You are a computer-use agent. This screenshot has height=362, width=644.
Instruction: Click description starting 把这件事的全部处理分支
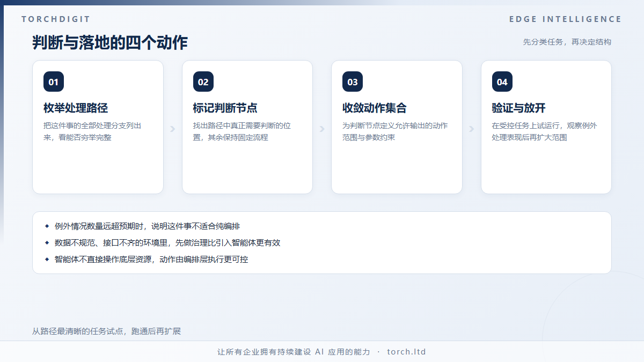click(92, 131)
